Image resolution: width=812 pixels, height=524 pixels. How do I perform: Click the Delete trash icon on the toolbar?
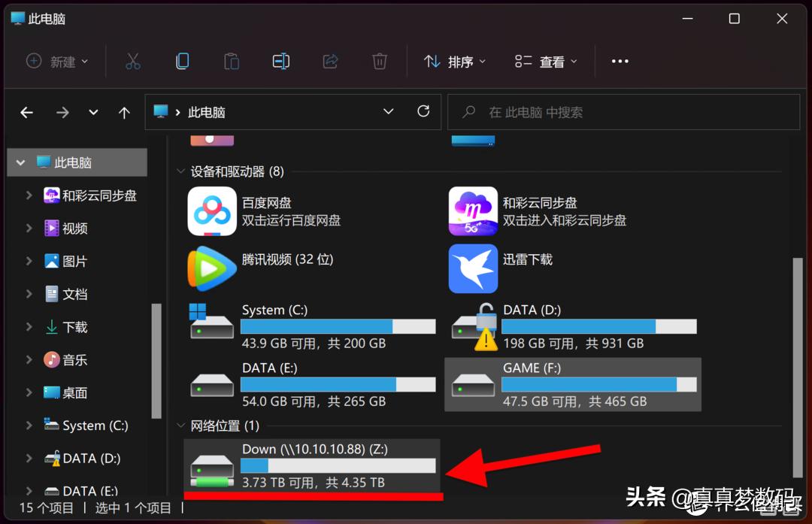[x=380, y=61]
